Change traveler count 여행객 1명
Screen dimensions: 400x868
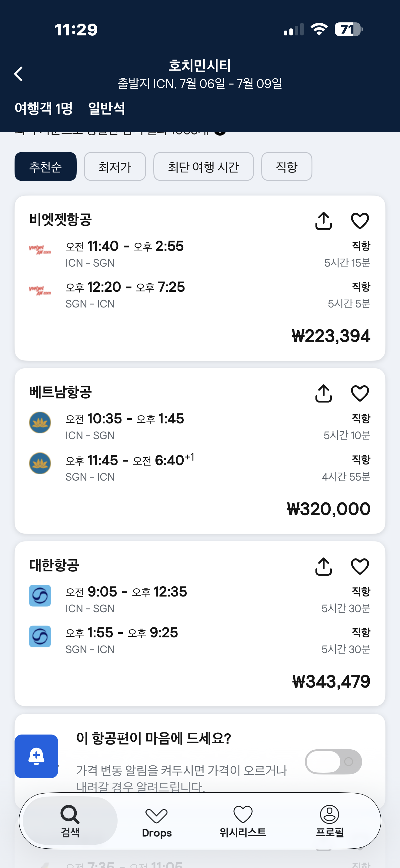point(44,108)
